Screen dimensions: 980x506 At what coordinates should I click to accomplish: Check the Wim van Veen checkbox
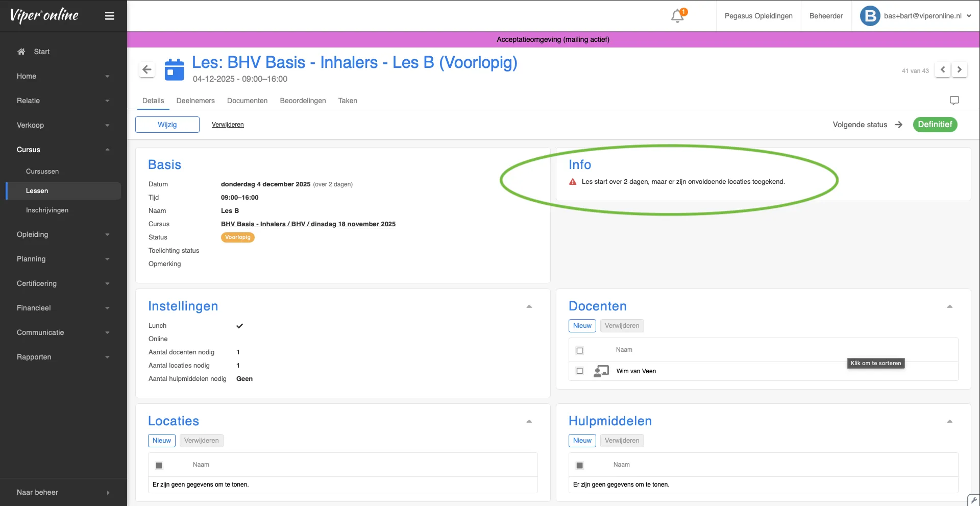point(579,371)
